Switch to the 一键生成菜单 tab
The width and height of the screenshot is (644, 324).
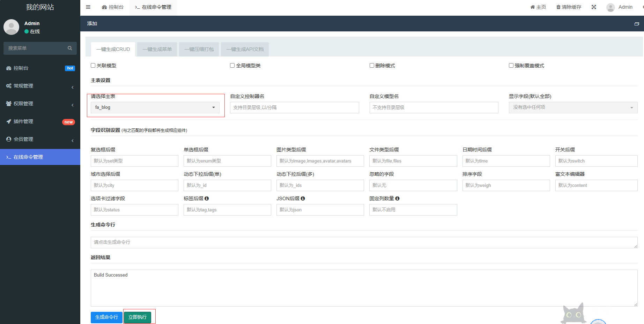pos(157,49)
